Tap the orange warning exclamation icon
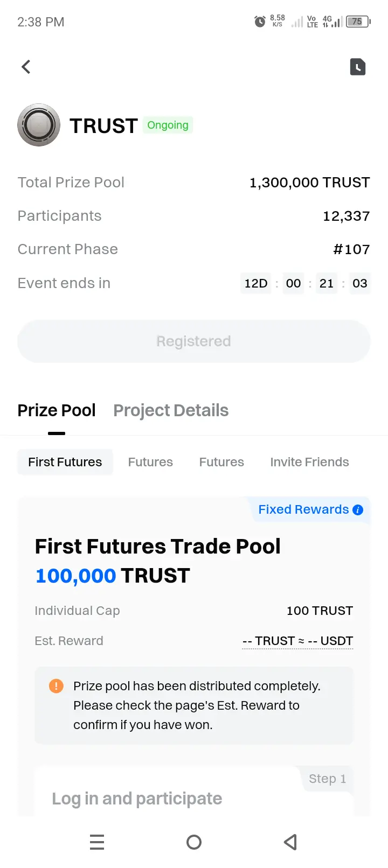Image resolution: width=388 pixels, height=868 pixels. (56, 686)
